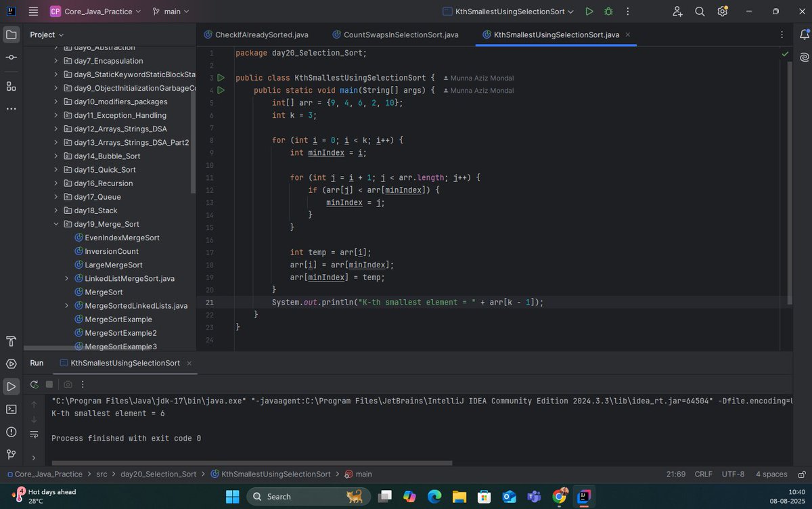Open the Git version control window

click(x=11, y=454)
